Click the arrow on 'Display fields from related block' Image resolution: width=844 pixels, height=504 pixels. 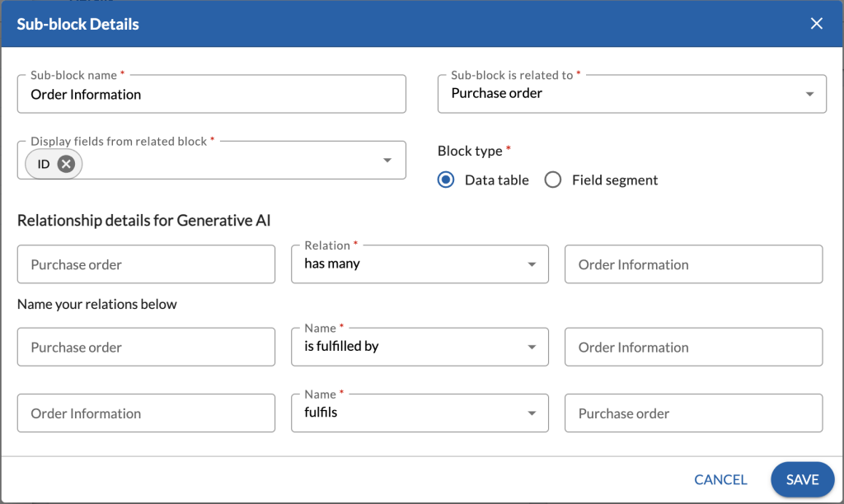click(x=387, y=160)
